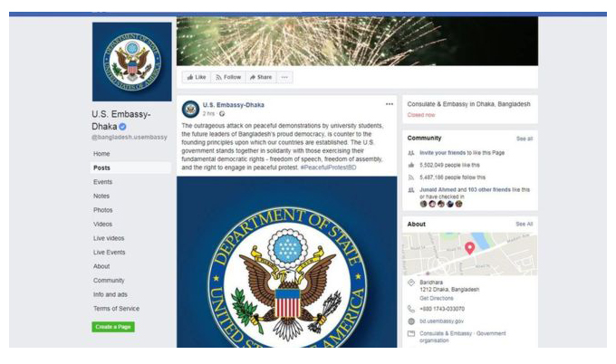The height and width of the screenshot is (364, 616).
Task: Click the globe icon beside website
Action: pos(411,321)
